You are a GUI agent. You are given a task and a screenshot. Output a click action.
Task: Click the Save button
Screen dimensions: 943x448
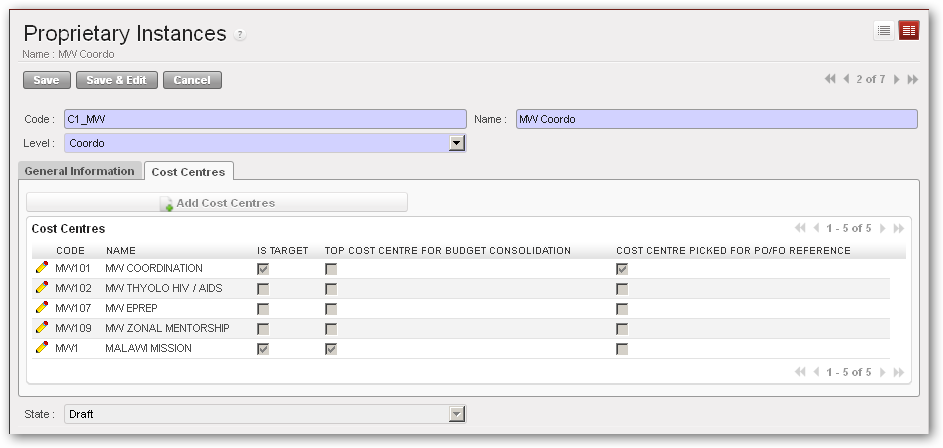[46, 80]
